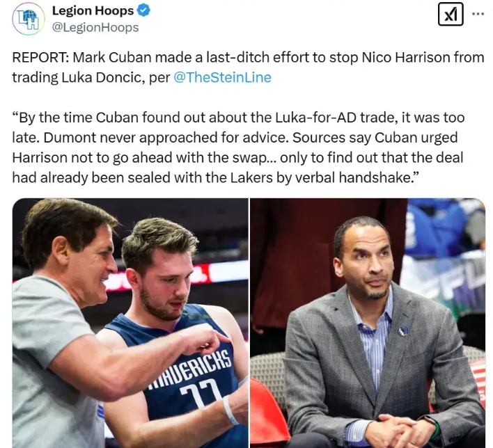Viewport: 493px width, 448px height.
Task: Click the Mavericks lapel pin on the blazer
Action: 402,330
